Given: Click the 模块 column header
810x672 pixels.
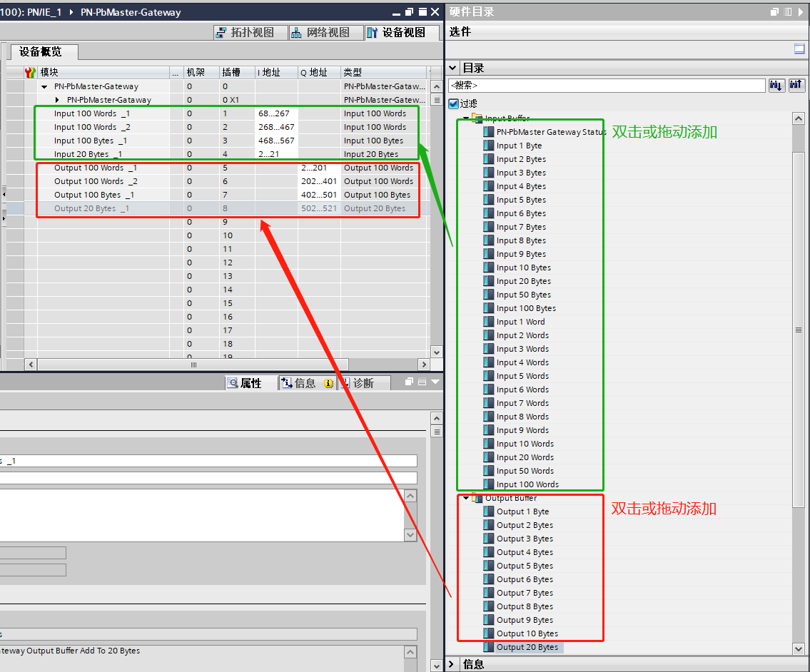Looking at the screenshot, I should [103, 72].
